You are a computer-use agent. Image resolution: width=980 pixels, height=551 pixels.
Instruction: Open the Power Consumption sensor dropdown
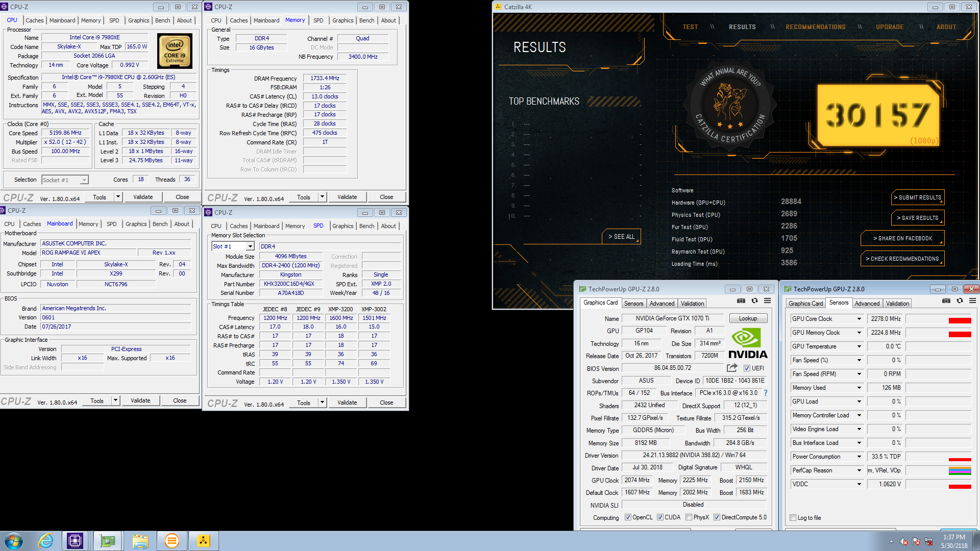pos(859,457)
